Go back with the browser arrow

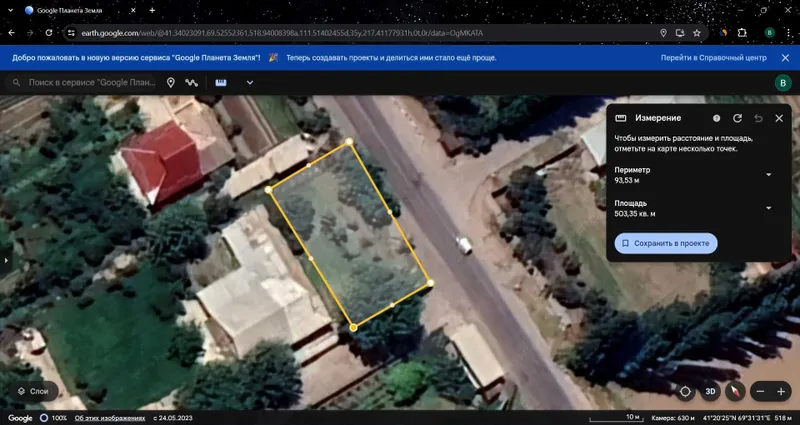click(11, 33)
